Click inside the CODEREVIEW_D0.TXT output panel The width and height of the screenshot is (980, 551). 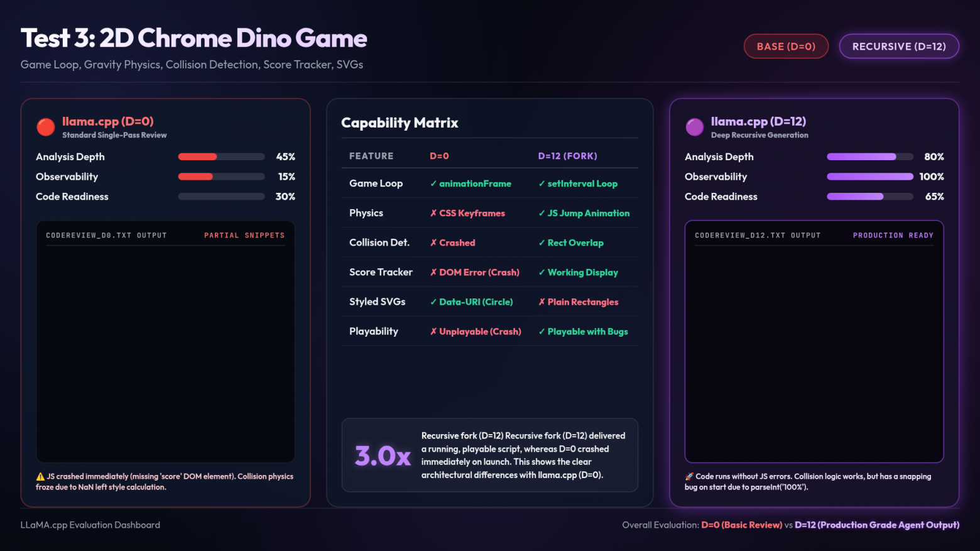click(165, 342)
